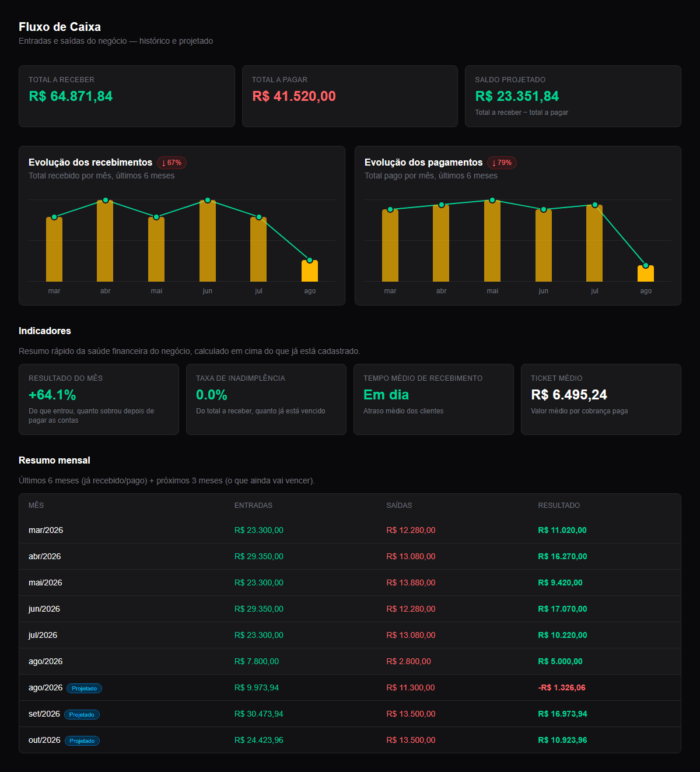Click the mar/2026 month cell
Screen dimensions: 700x772
point(45,530)
